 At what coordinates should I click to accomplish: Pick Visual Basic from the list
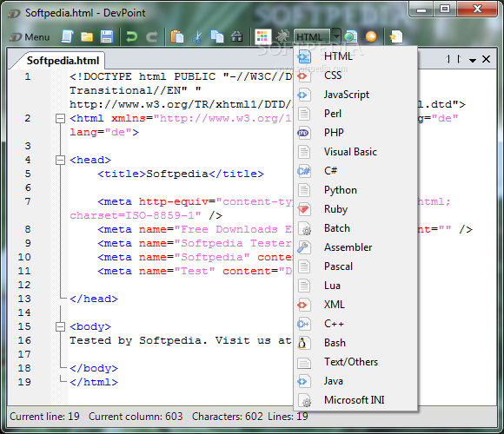click(x=355, y=152)
